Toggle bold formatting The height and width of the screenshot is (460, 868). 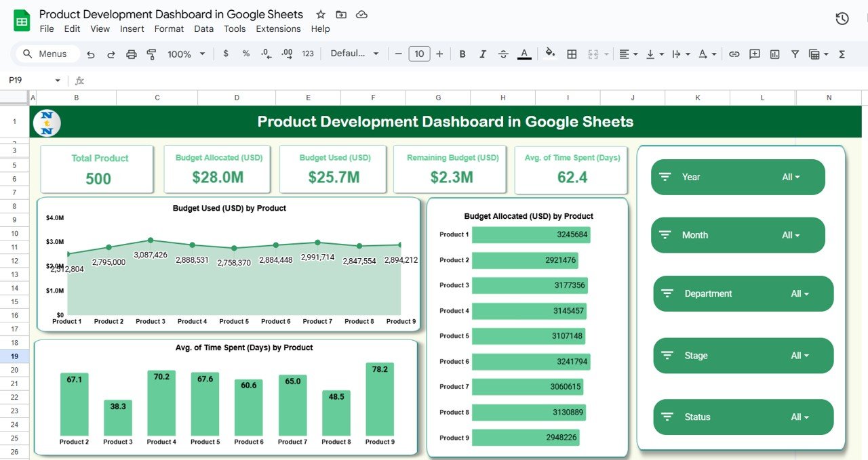click(x=462, y=54)
